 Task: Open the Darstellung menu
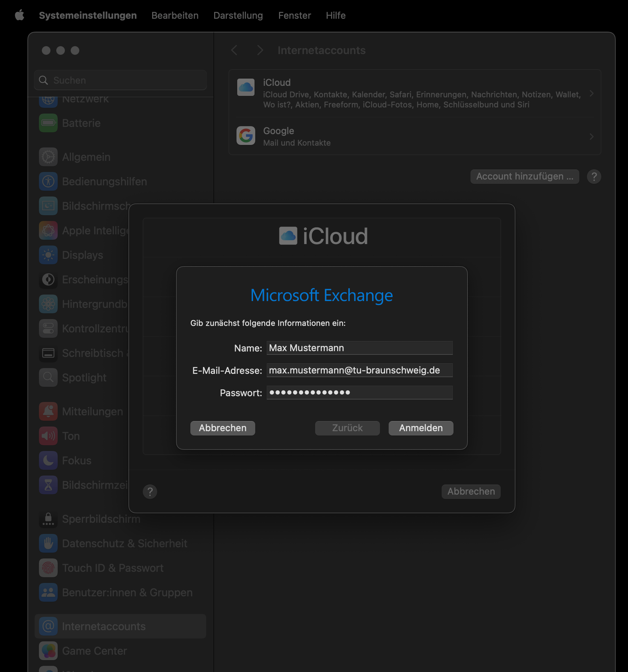pos(238,16)
